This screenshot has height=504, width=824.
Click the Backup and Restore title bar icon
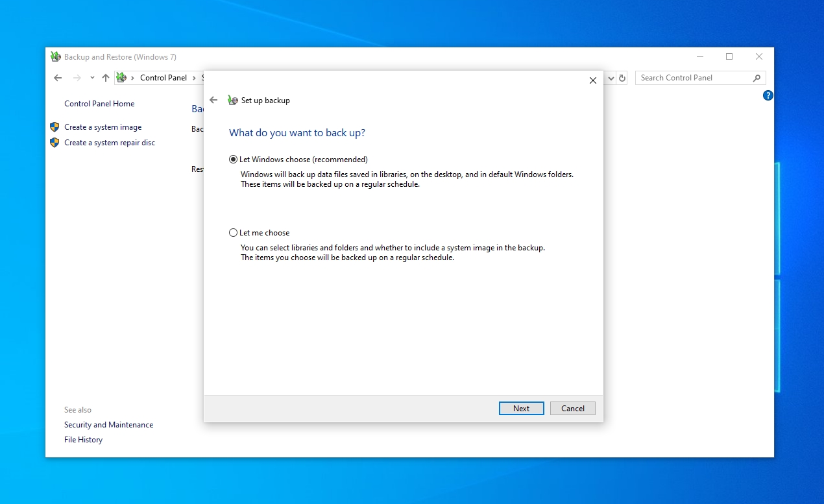click(x=56, y=57)
